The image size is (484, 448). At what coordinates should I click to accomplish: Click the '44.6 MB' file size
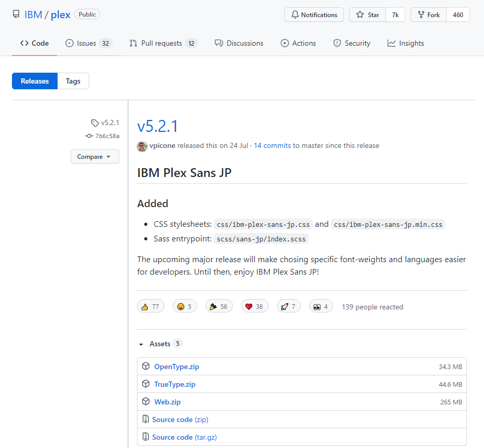tap(450, 384)
